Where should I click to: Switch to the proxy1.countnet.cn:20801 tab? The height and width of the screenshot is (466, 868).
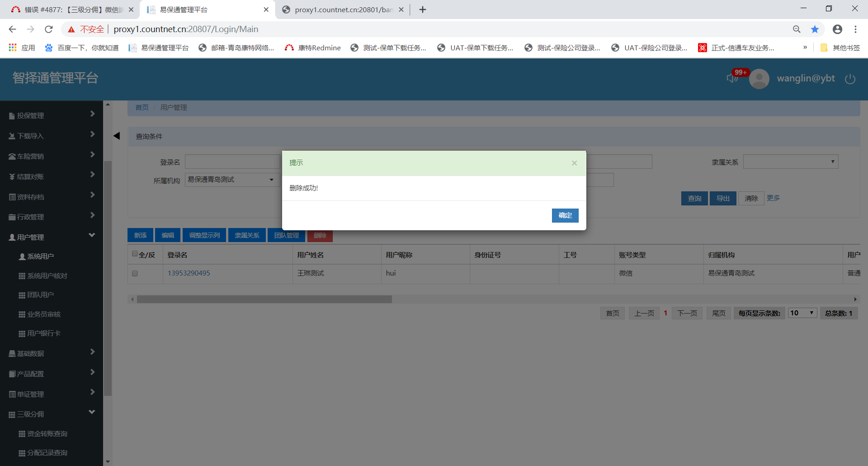(343, 10)
